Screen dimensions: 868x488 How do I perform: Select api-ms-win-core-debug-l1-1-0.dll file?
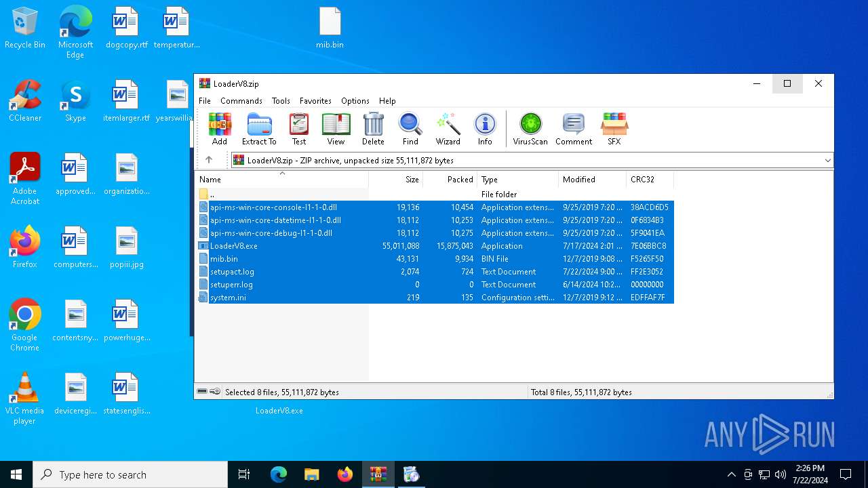[x=435, y=233]
